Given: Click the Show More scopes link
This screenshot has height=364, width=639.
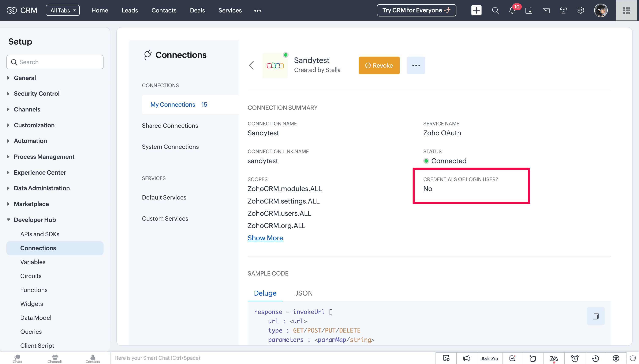Looking at the screenshot, I should pyautogui.click(x=265, y=238).
